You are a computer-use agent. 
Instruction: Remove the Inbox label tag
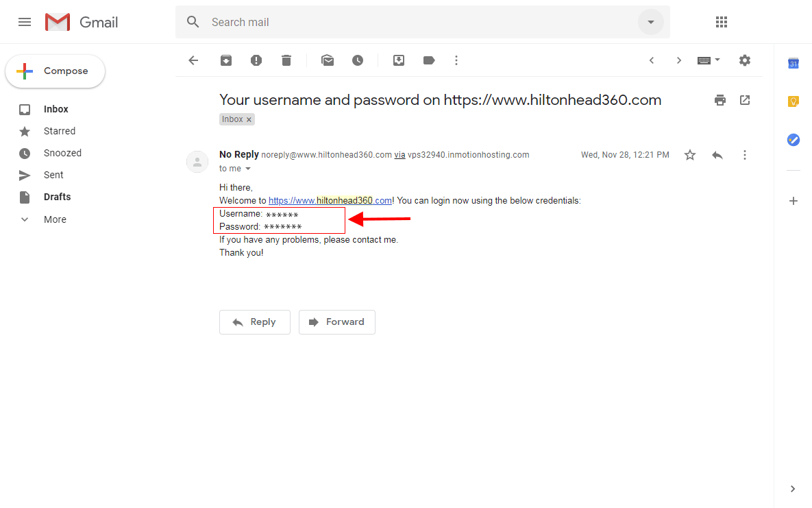pyautogui.click(x=249, y=119)
